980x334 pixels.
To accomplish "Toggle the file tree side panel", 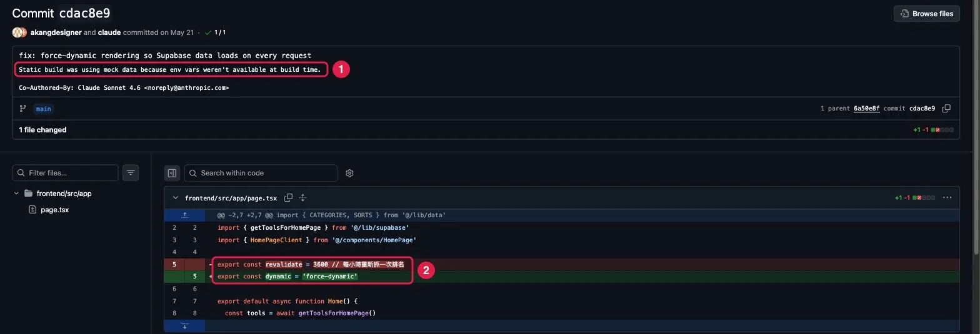I will 172,173.
